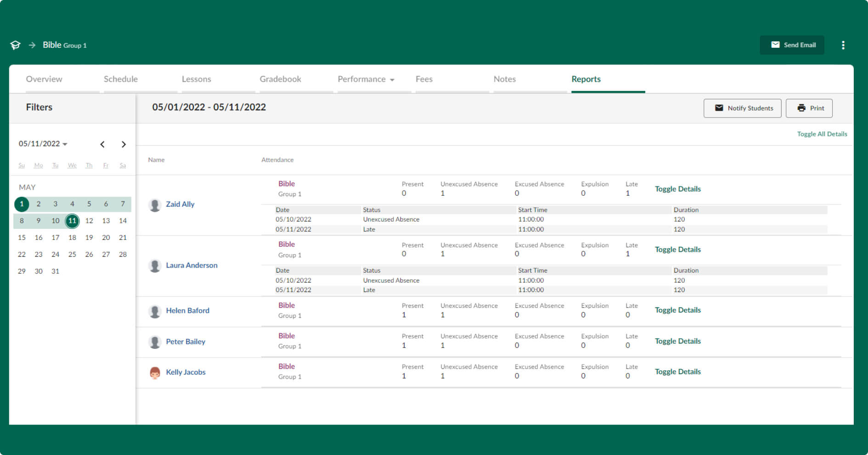Go to next month with the right chevron

click(124, 144)
